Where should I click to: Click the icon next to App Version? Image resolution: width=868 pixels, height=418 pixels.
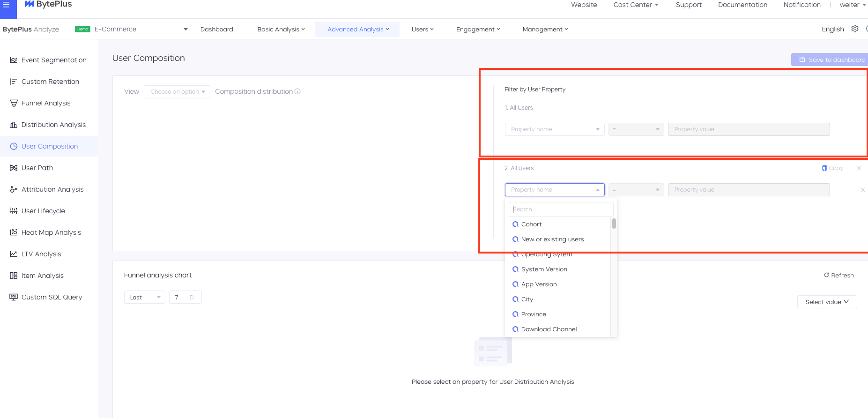point(515,284)
